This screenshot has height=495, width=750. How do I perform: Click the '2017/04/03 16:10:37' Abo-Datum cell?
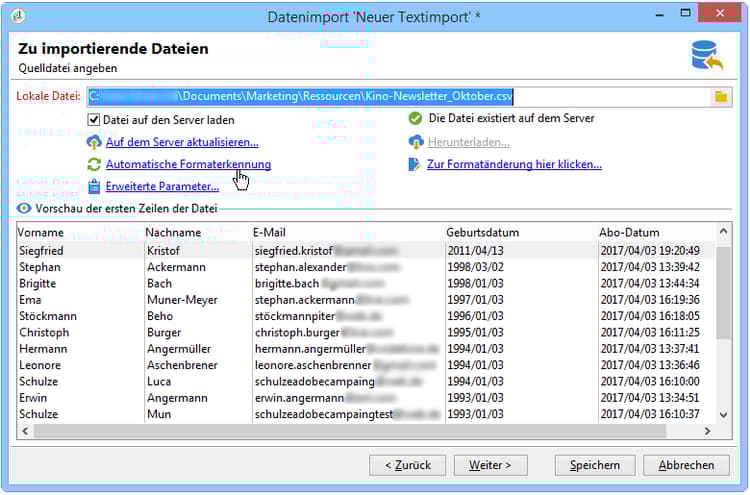[x=657, y=414]
